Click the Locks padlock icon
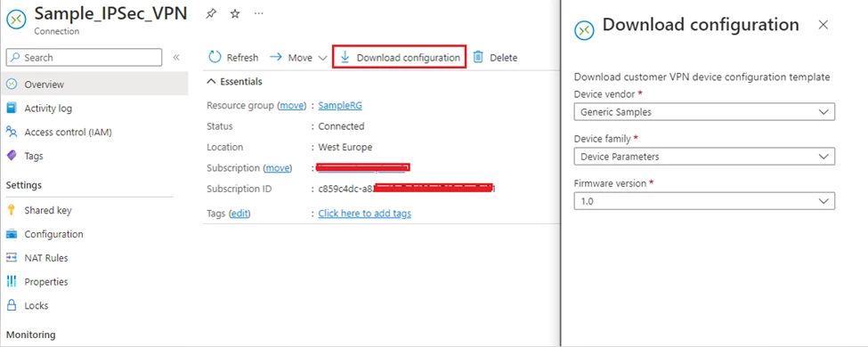The height and width of the screenshot is (347, 868). 12,305
